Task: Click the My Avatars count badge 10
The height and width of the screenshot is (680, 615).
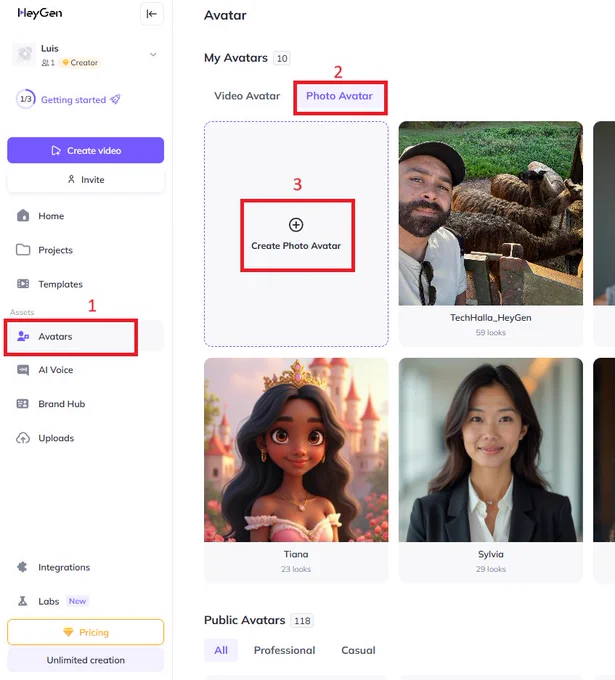Action: tap(282, 58)
